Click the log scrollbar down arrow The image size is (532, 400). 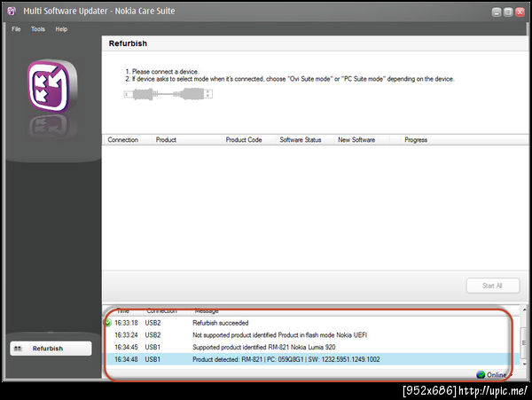click(x=524, y=363)
